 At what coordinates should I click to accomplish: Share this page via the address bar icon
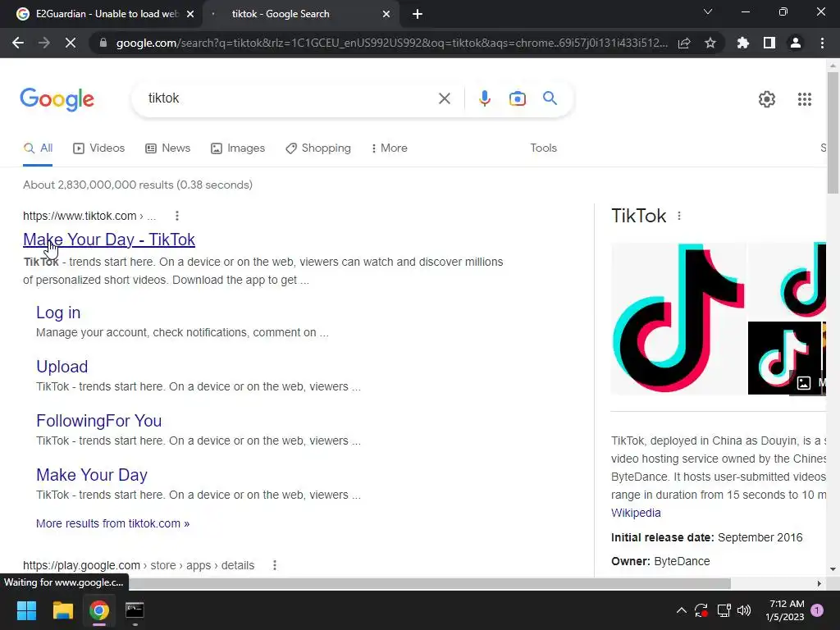click(684, 43)
